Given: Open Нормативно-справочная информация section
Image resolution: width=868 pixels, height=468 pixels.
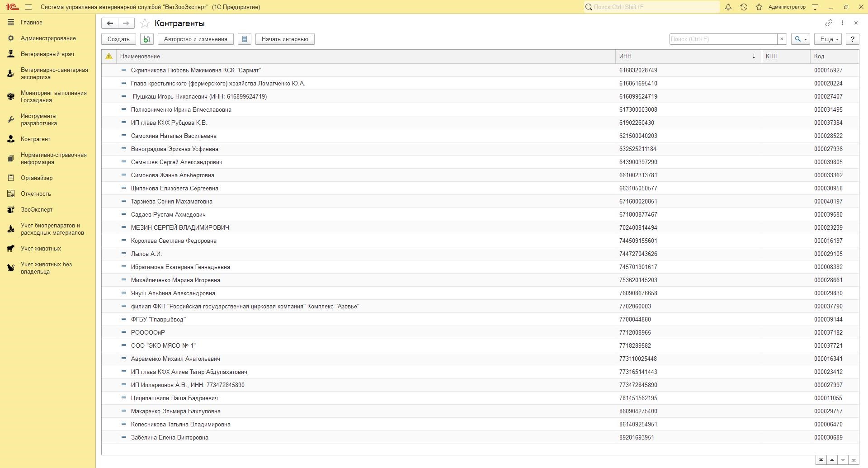Looking at the screenshot, I should click(48, 159).
